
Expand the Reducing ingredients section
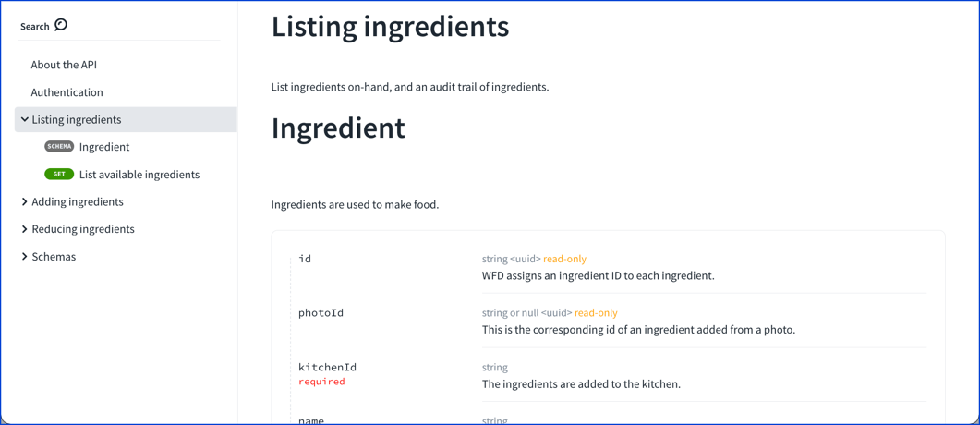[x=25, y=229]
